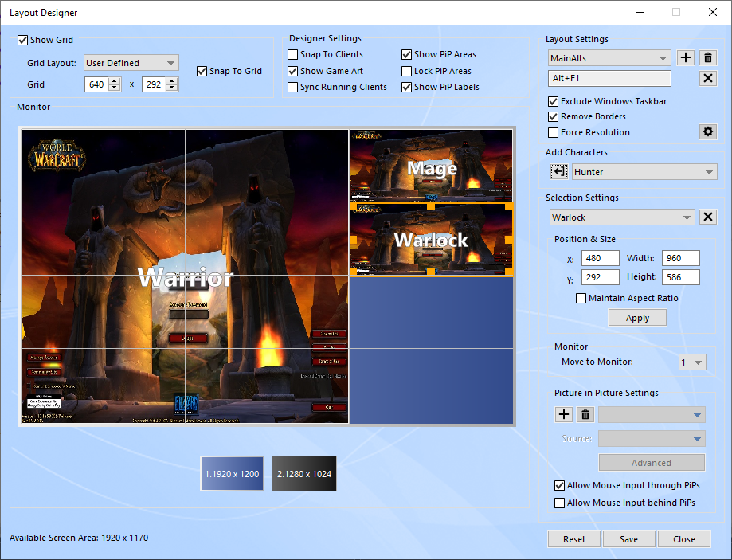Open the Grid Layout dropdown
Image resolution: width=732 pixels, height=560 pixels.
pos(131,63)
